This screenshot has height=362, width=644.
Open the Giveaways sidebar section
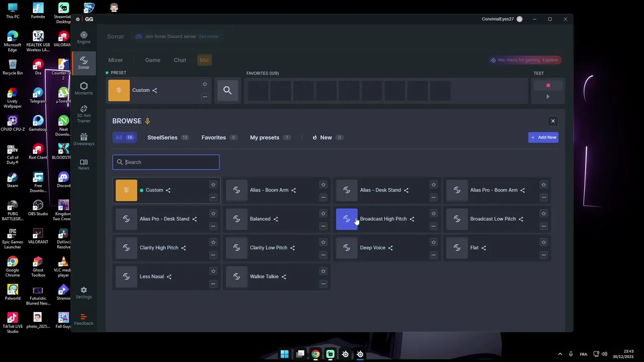point(84,140)
